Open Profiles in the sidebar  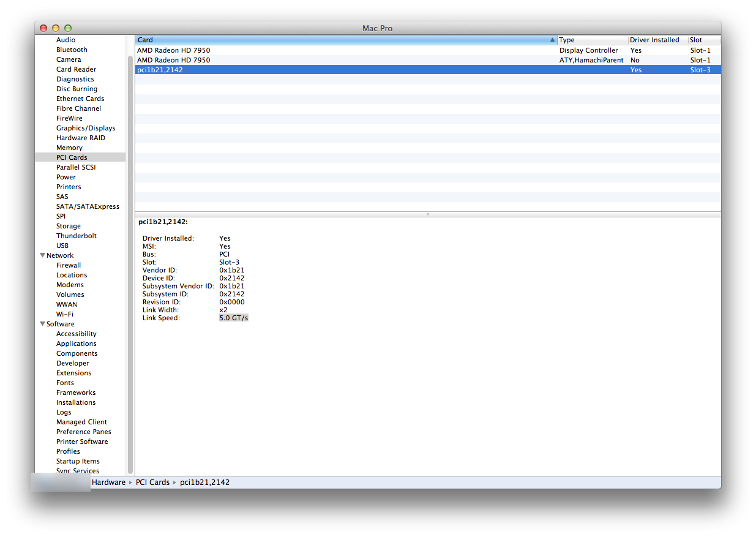point(68,451)
